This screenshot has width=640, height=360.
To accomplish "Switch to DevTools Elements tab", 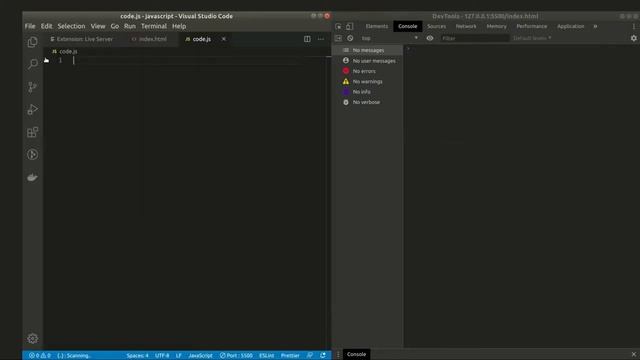I will tap(377, 26).
